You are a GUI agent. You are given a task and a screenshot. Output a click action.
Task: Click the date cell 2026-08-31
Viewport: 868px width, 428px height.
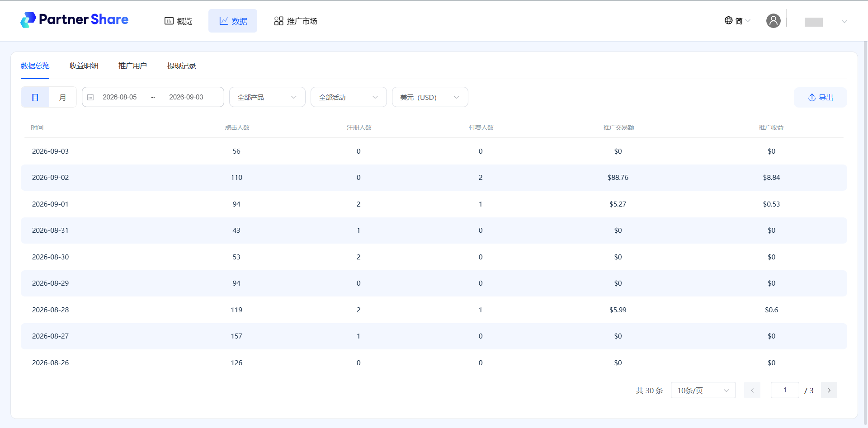click(x=50, y=230)
